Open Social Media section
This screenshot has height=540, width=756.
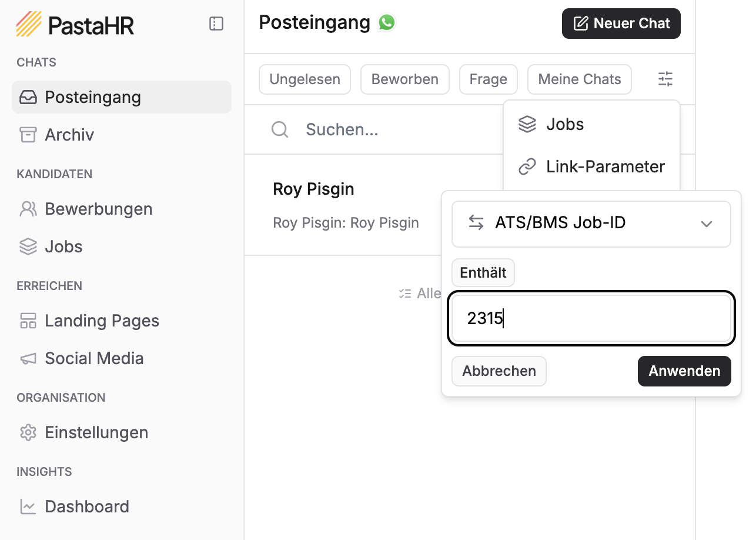pos(94,358)
